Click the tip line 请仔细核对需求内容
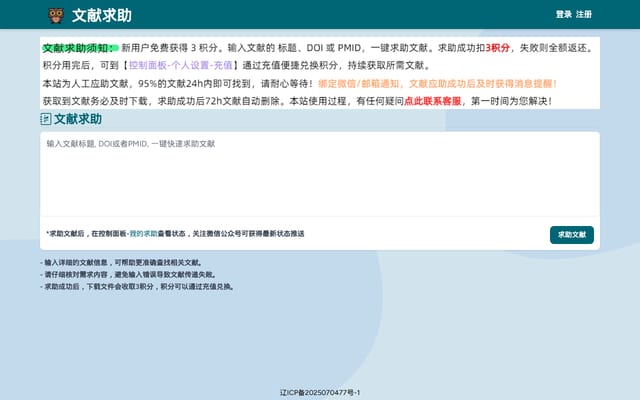640x400 pixels. tap(128, 275)
